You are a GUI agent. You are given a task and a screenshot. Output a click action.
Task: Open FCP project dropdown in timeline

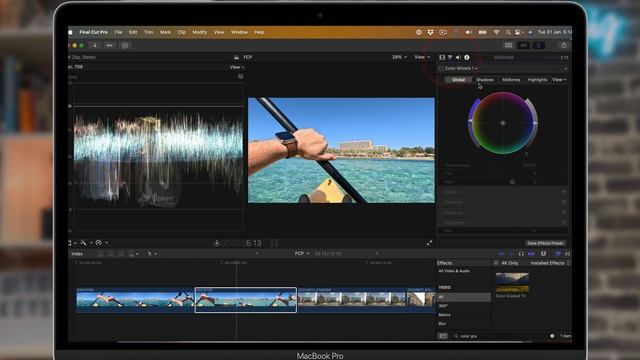302,253
